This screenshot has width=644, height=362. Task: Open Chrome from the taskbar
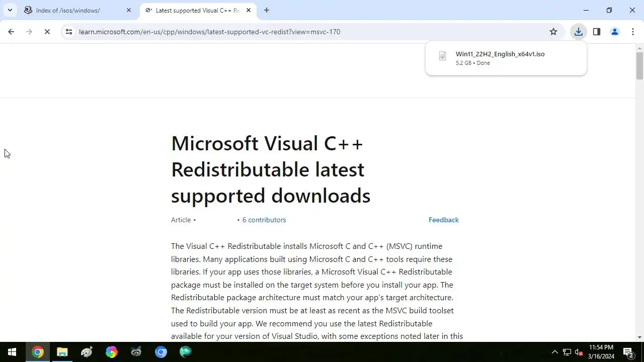38,352
